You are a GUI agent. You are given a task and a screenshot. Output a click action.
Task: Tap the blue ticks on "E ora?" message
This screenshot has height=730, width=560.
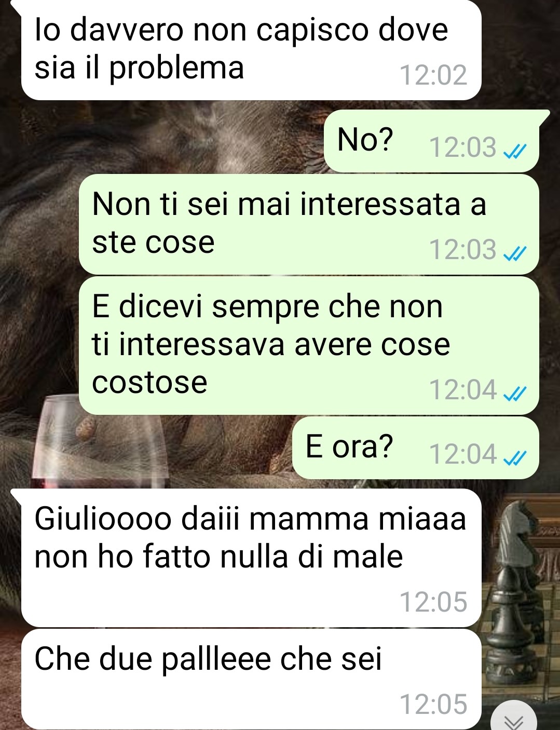tap(516, 457)
